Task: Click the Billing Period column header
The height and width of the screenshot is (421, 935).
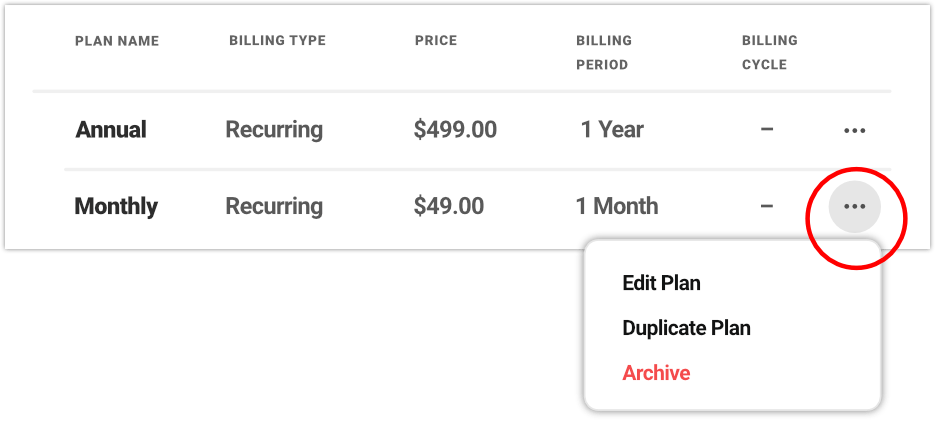Action: pyautogui.click(x=603, y=53)
